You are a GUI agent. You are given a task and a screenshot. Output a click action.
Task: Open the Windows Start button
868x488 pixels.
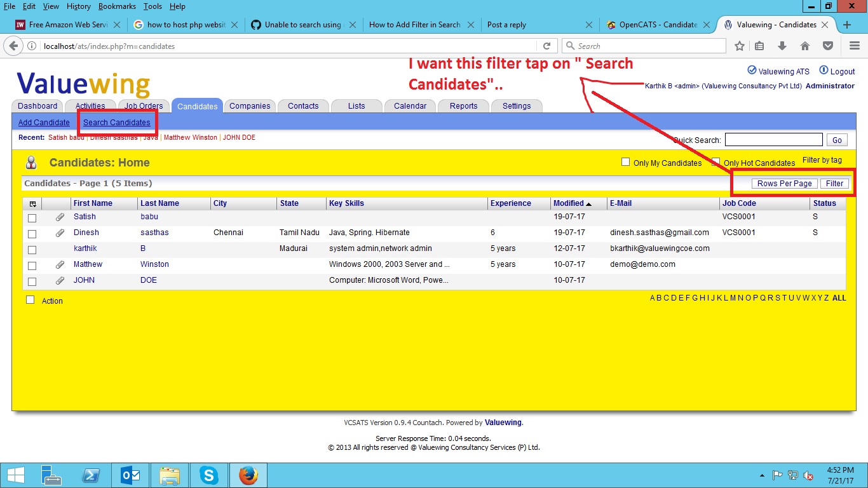(x=15, y=475)
